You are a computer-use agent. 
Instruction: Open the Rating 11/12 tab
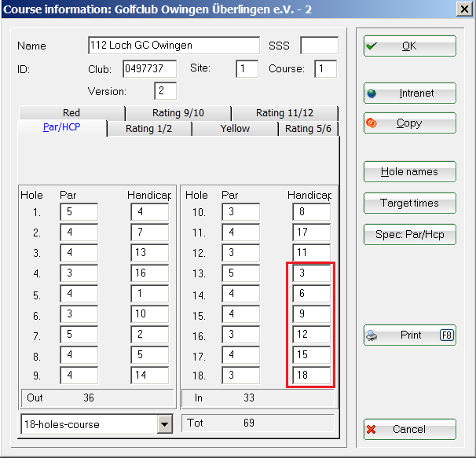click(x=284, y=112)
